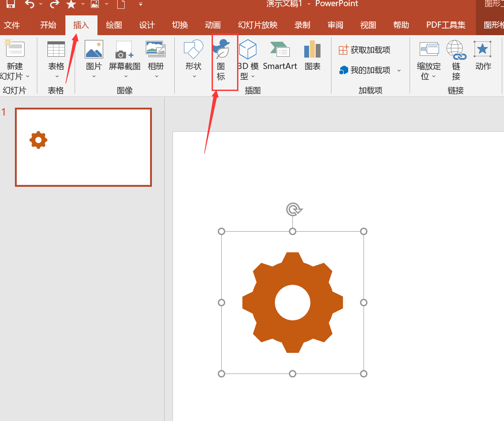Open the 视图 tab

coord(368,25)
